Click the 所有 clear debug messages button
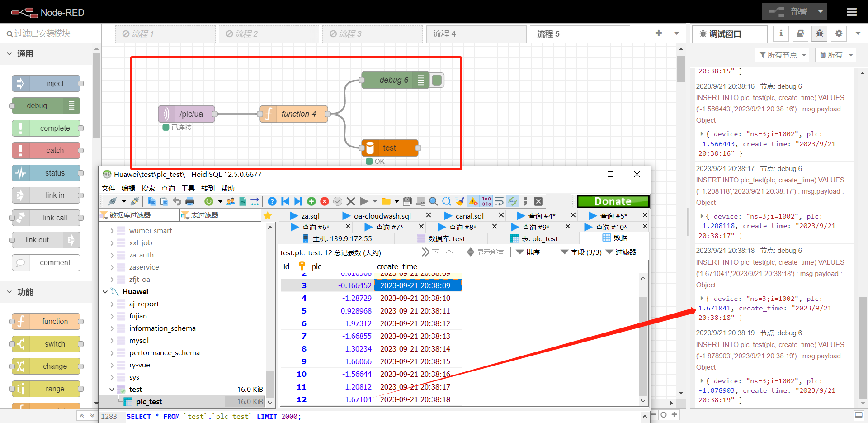Screen dimensions: 868x423 (835, 55)
